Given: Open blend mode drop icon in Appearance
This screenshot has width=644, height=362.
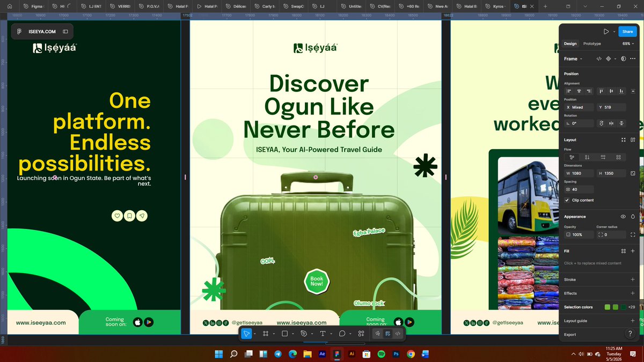Looking at the screenshot, I should coord(633,217).
